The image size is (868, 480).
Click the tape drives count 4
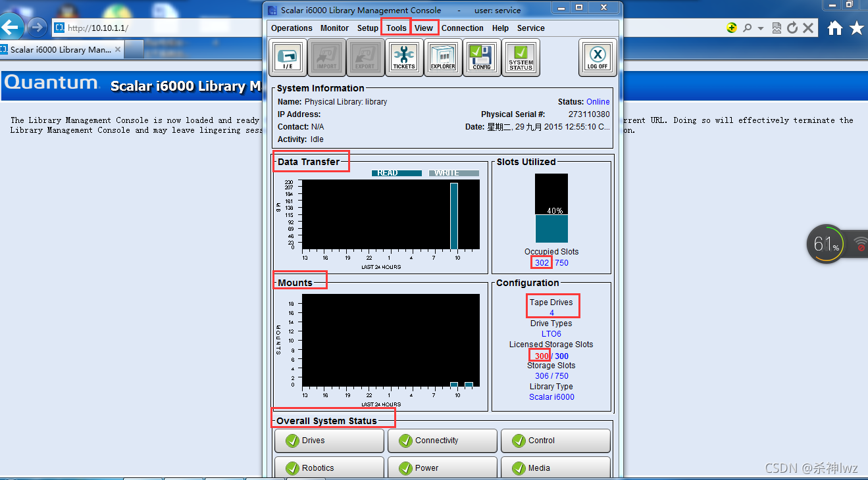551,313
